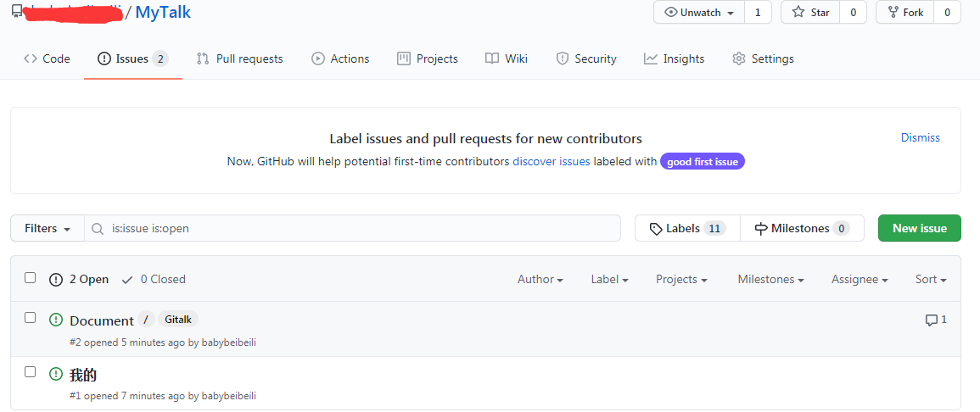Screen dimensions: 980x412
Task: Switch to the Pull requests tab
Action: (239, 59)
